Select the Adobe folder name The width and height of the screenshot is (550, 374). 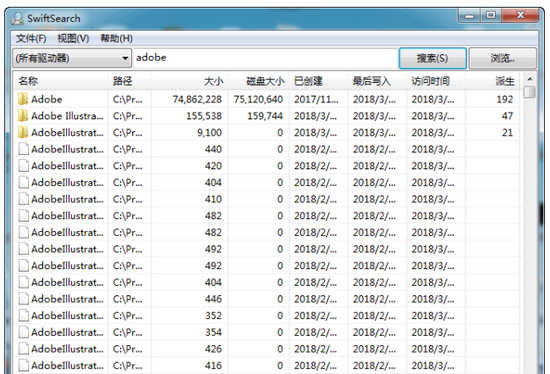click(47, 99)
